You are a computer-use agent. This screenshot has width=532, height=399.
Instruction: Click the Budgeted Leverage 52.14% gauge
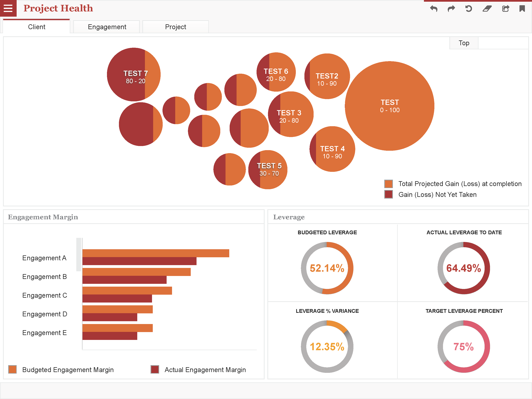pos(327,268)
